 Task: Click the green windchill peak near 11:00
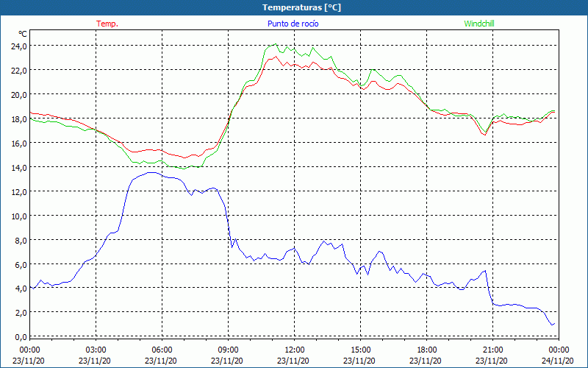(276, 44)
